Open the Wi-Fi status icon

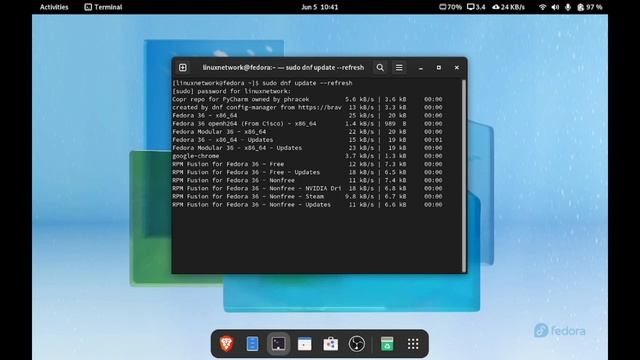pos(542,7)
